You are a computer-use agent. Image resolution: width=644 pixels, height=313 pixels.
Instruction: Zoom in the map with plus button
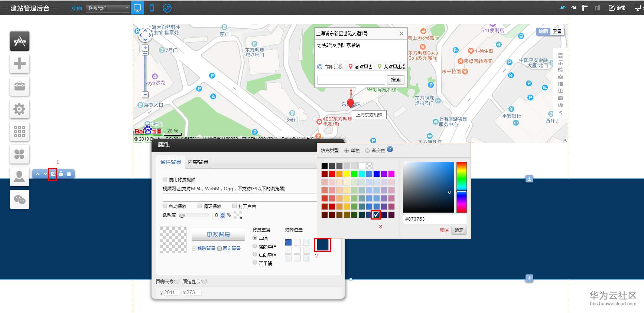(x=145, y=48)
